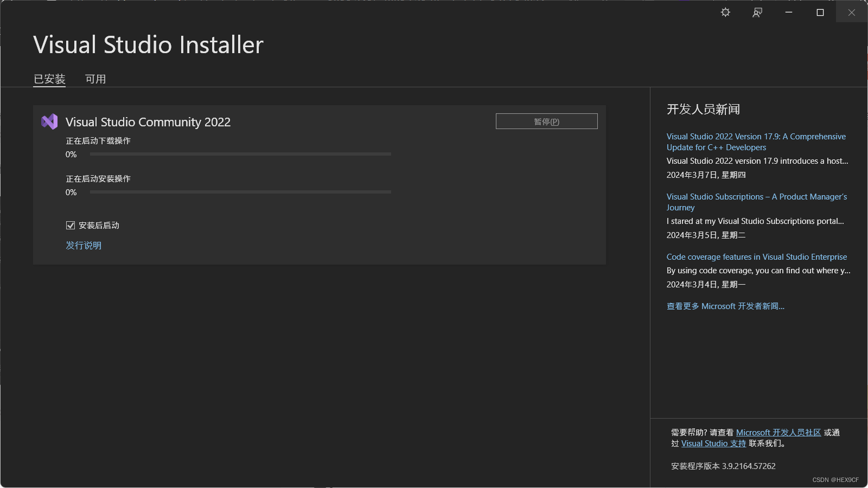Click the 暂停(P) button
Viewport: 868px width, 488px height.
pos(546,121)
